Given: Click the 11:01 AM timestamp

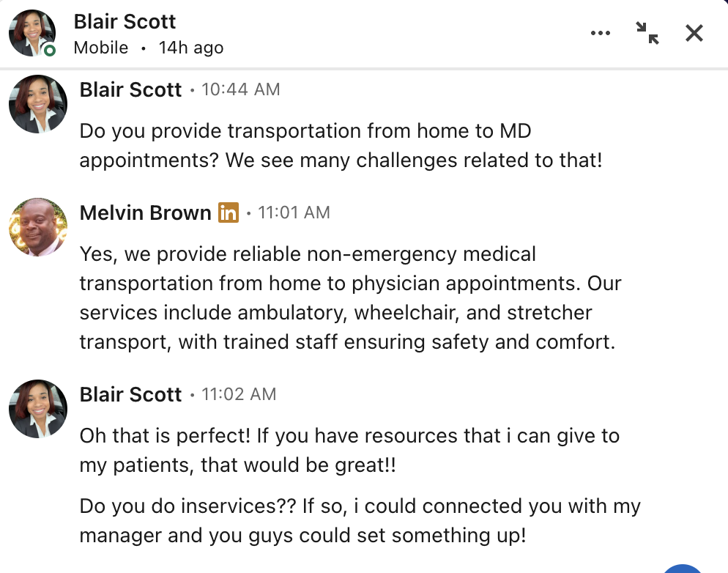Looking at the screenshot, I should click(294, 213).
